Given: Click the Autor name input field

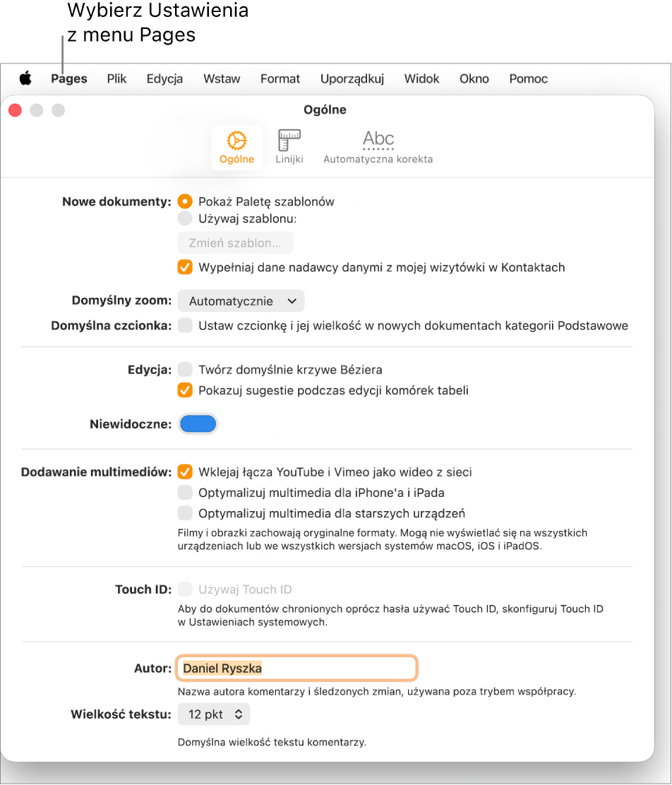Looking at the screenshot, I should click(297, 668).
